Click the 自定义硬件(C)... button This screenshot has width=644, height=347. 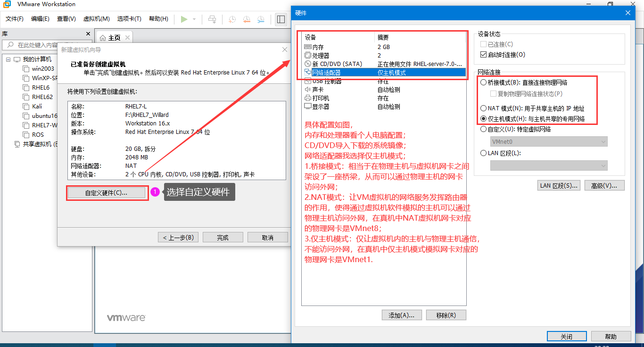[x=106, y=193]
